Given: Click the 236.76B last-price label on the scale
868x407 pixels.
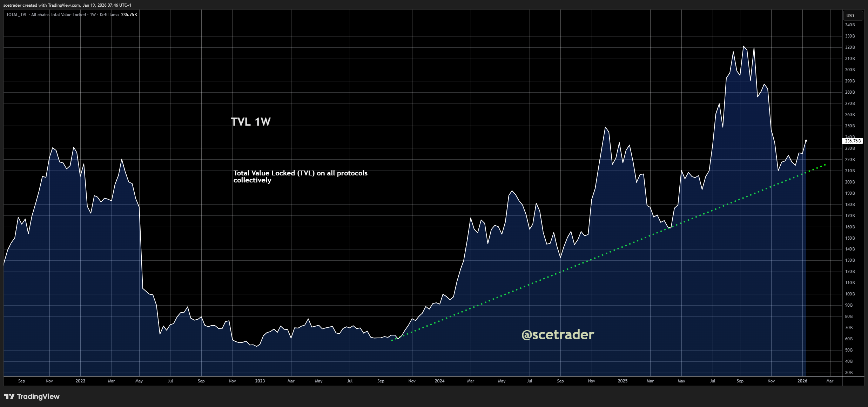Looking at the screenshot, I should pos(853,141).
